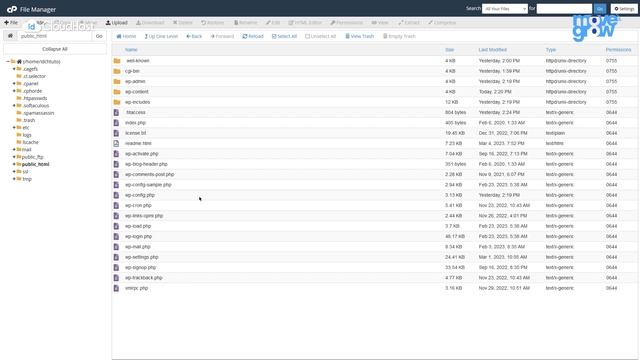Screen dimensions: 640x360
Task: Click the Rename toolbar button
Action: click(245, 22)
